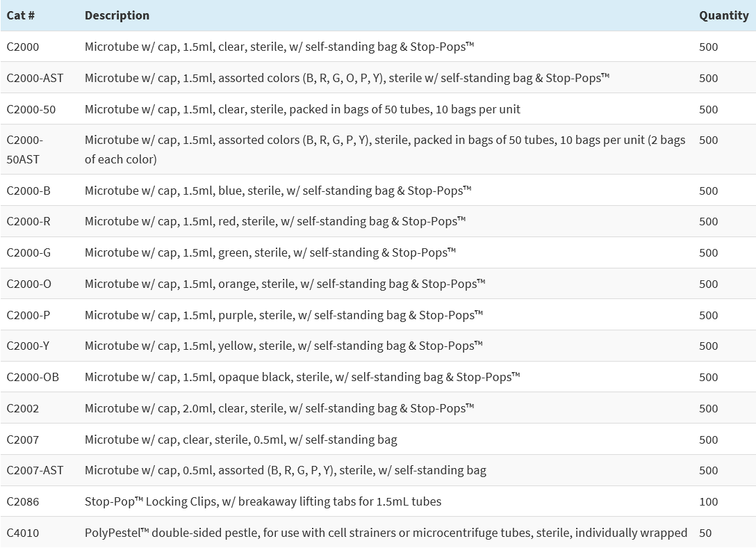
Task: Click the Description column header
Action: pos(117,15)
